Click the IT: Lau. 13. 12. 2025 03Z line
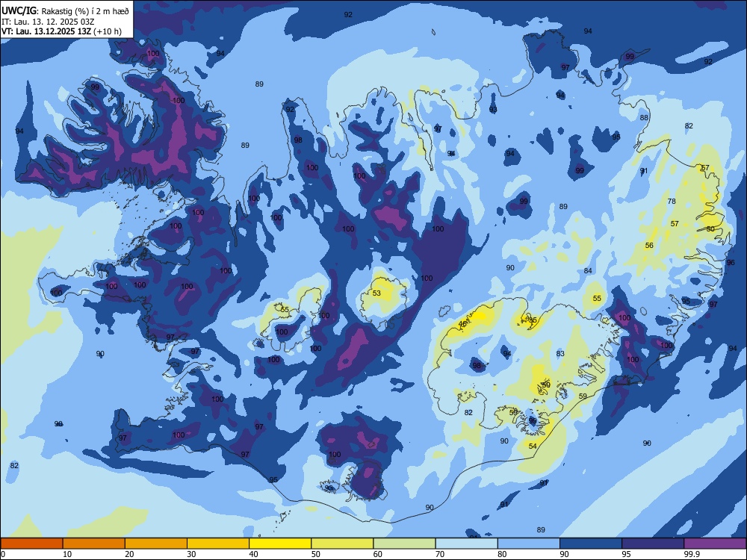Viewport: 747px width, 560px height. tap(49, 22)
